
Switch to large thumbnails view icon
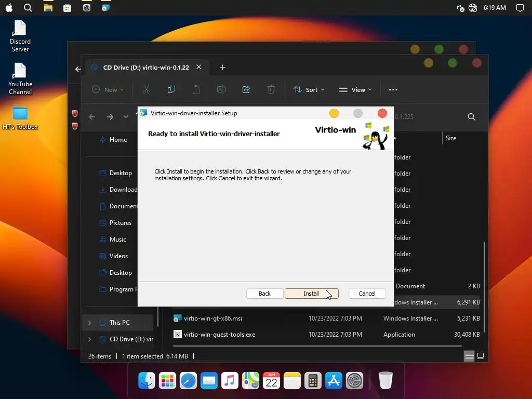[x=481, y=356]
